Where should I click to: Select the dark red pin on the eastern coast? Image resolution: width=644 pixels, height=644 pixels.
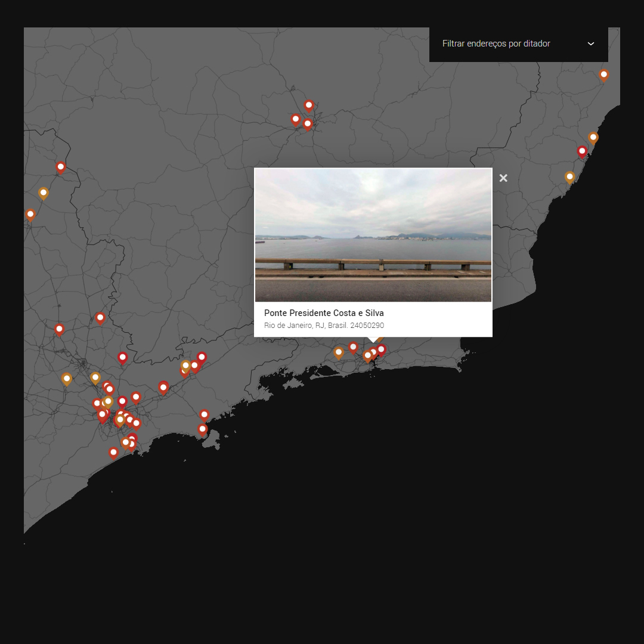581,152
